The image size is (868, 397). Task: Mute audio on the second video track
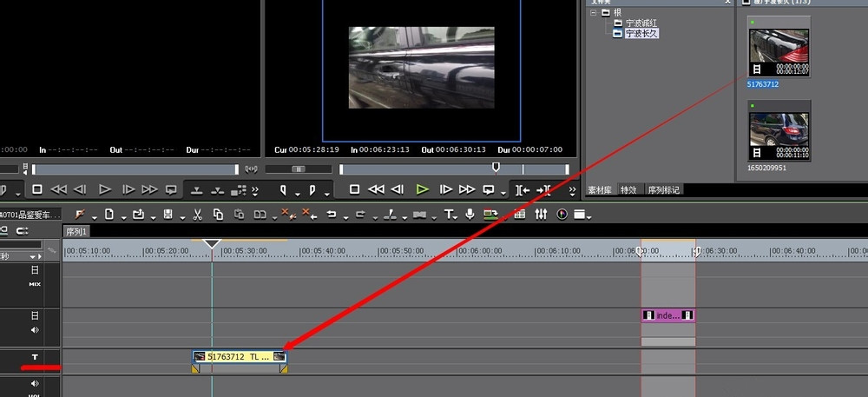[x=35, y=330]
